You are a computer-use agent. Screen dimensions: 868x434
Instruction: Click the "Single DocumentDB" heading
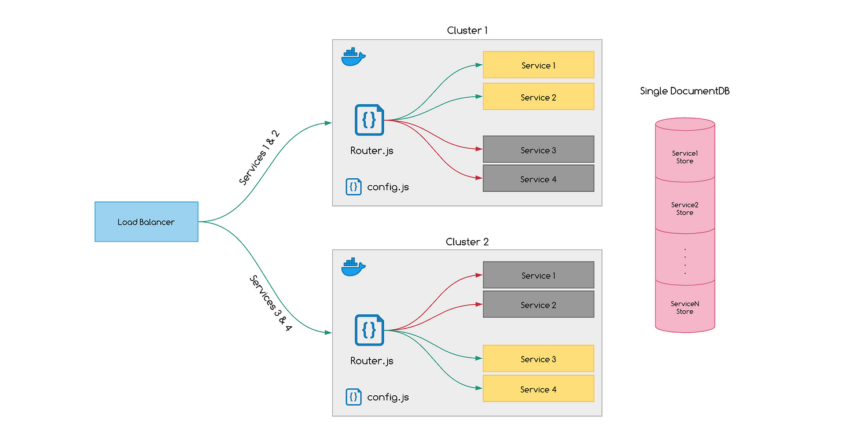pyautogui.click(x=685, y=91)
